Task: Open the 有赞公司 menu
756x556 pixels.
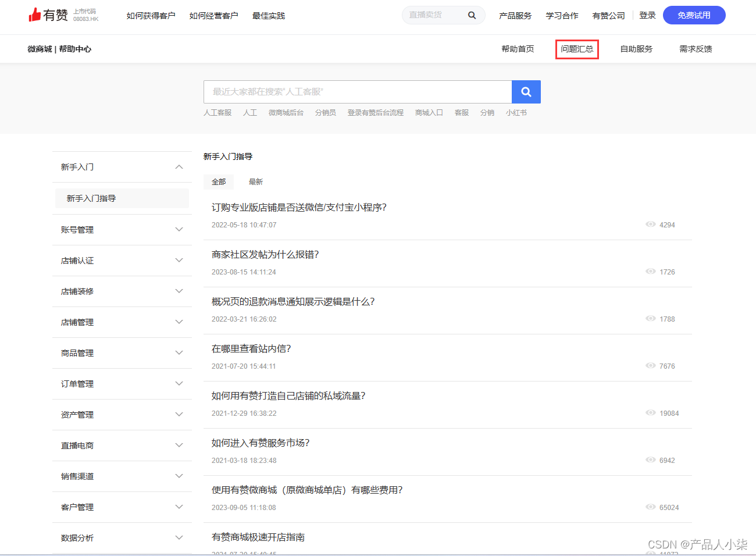Action: (608, 16)
